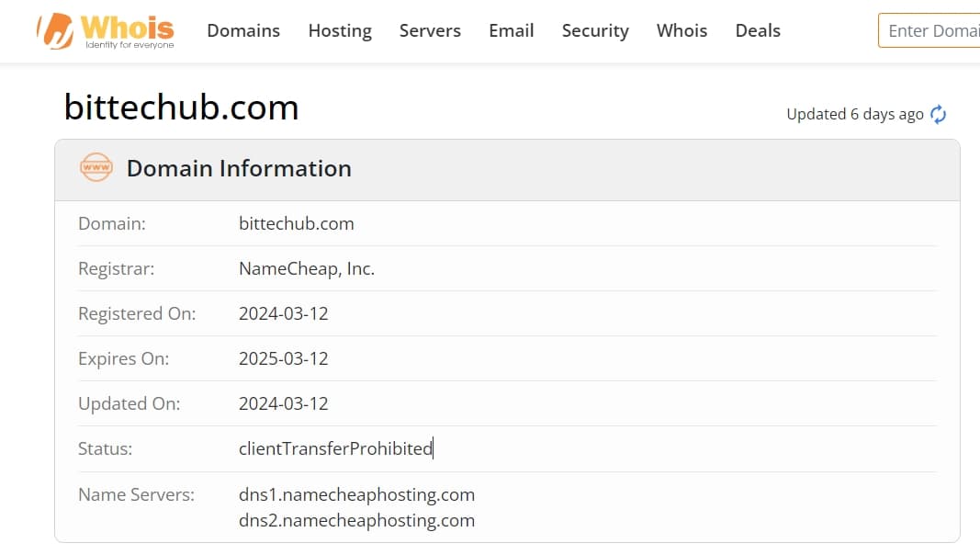Open the Hosting menu
The width and height of the screenshot is (980, 555).
point(340,30)
